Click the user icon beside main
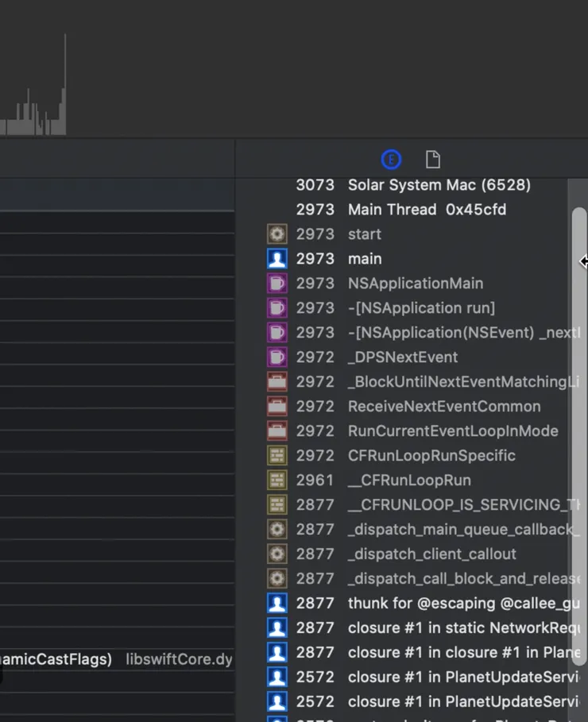This screenshot has width=588, height=722. coord(277,259)
